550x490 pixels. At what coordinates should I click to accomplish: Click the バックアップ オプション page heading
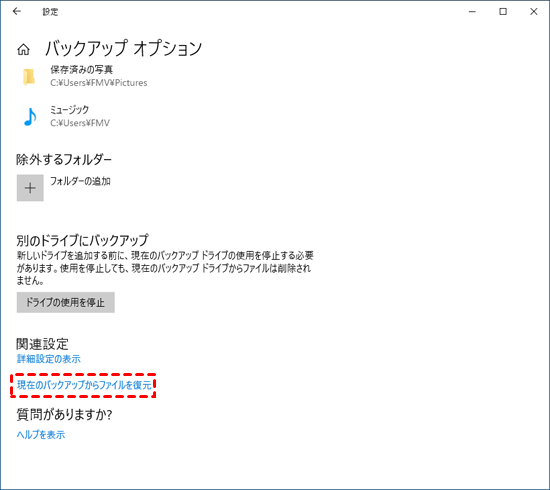tap(123, 48)
